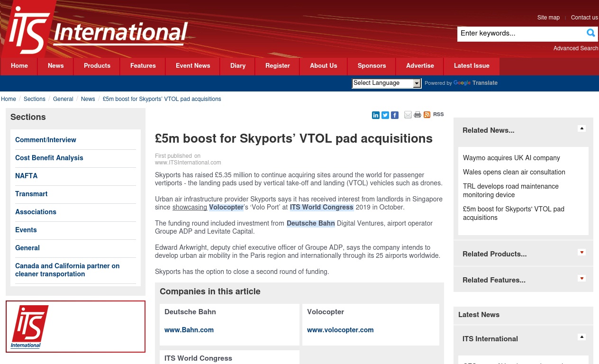Screen dimensions: 599x364
Task: Share article on Twitter icon
Action: point(385,115)
